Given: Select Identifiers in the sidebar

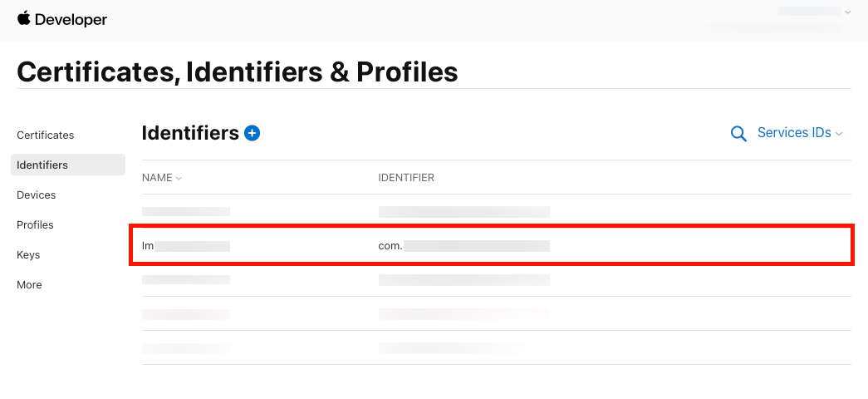Looking at the screenshot, I should [x=42, y=165].
